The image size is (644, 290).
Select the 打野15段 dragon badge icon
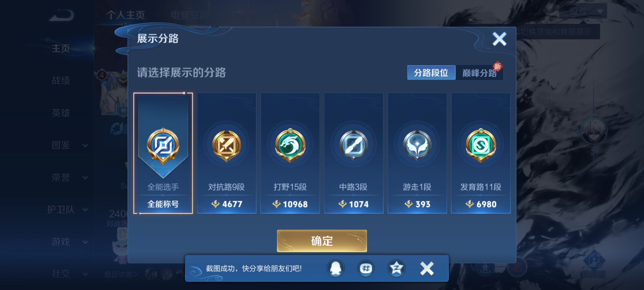pyautogui.click(x=290, y=145)
